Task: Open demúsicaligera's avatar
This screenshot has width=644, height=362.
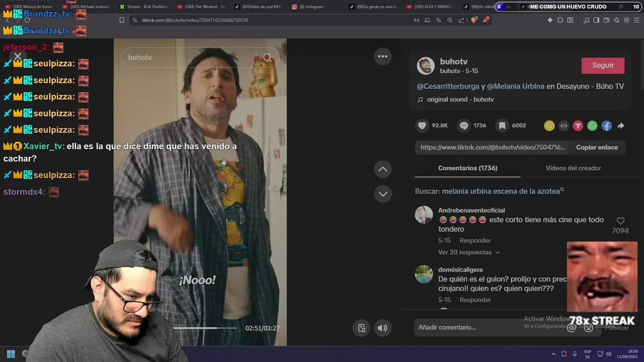Action: [x=424, y=274]
